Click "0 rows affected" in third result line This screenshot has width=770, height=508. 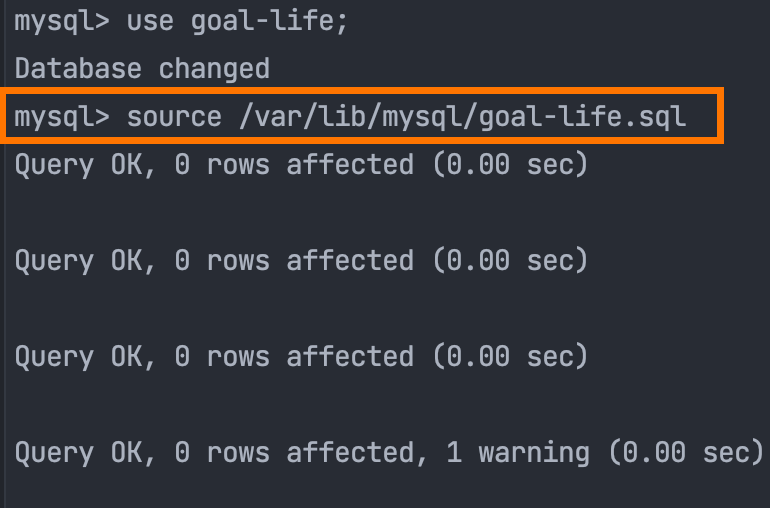click(294, 357)
